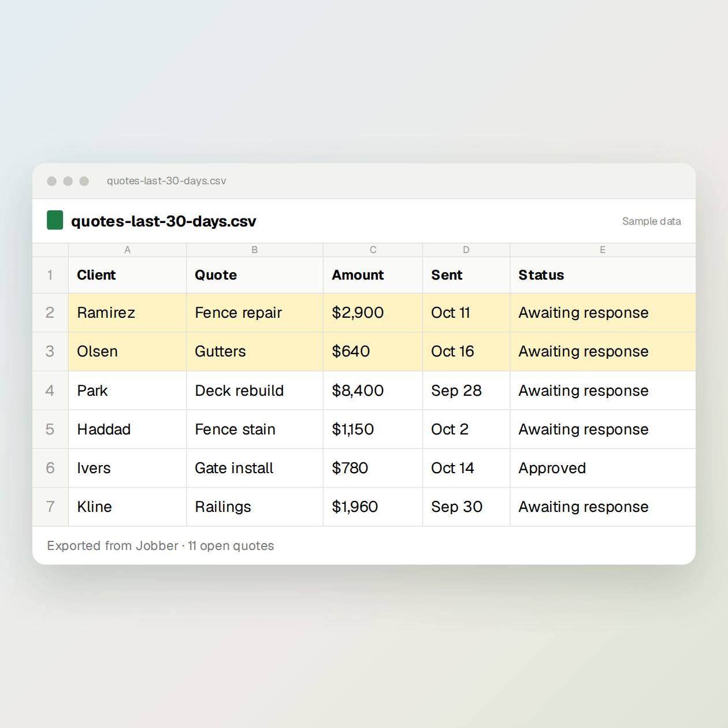The image size is (728, 728).
Task: Click the Exported from Jobber footer text
Action: click(161, 546)
